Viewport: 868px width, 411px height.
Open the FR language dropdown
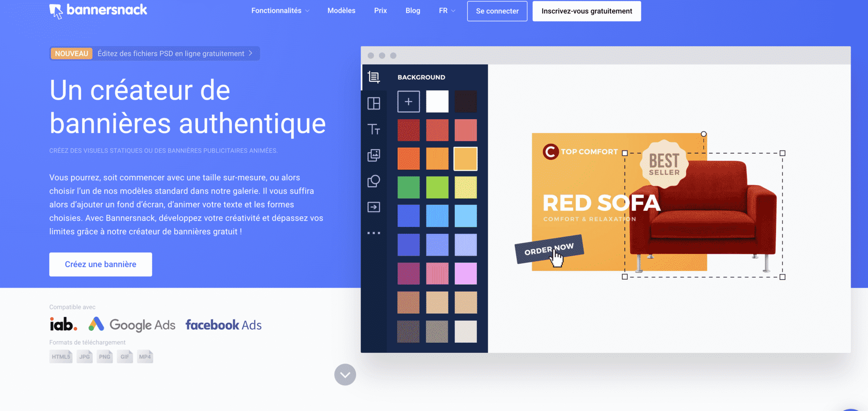tap(447, 11)
